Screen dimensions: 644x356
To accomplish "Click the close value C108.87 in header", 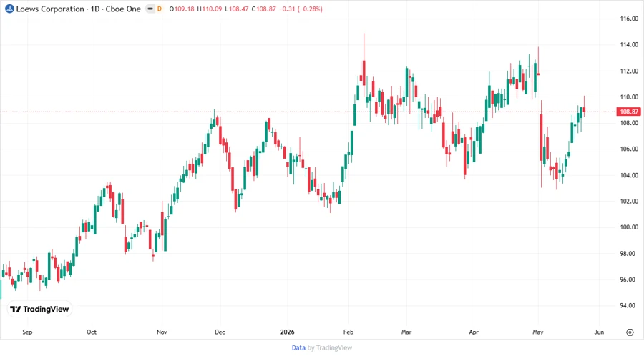I will click(263, 9).
